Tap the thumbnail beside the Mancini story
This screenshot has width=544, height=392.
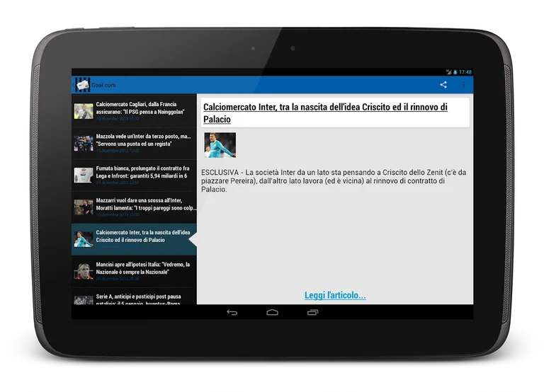(x=84, y=272)
